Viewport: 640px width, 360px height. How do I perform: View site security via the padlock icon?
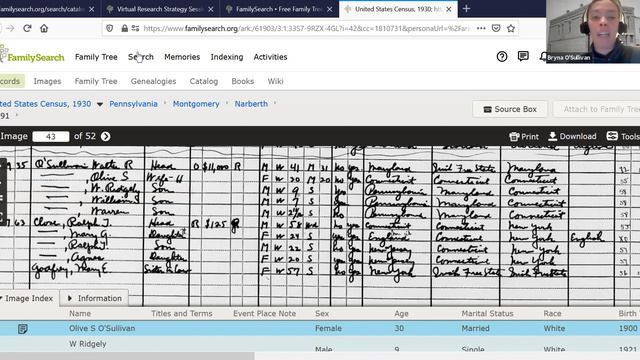click(x=124, y=28)
